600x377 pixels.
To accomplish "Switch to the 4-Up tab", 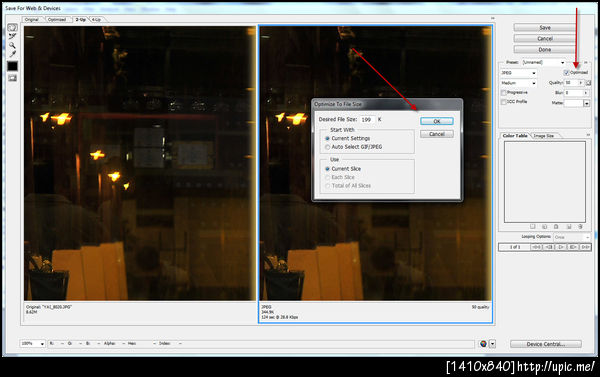I will [96, 19].
